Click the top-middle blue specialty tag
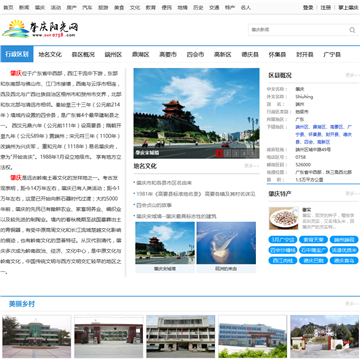 tap(313, 240)
